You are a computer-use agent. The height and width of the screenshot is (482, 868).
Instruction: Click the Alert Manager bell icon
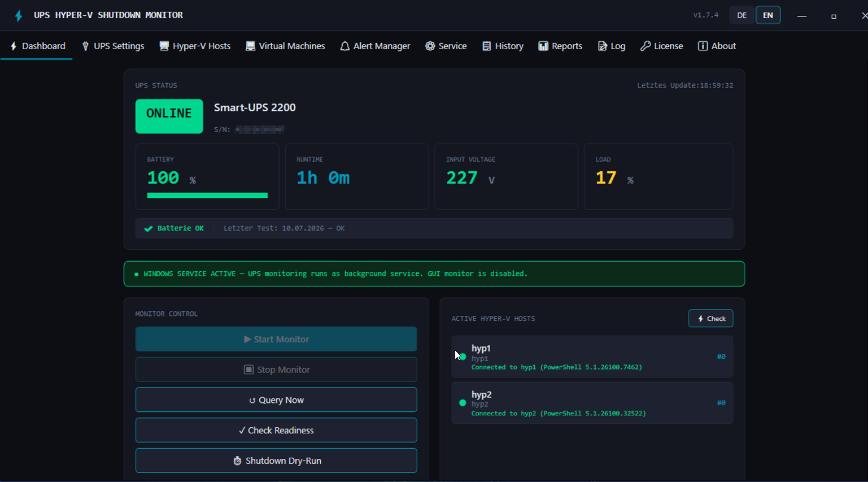coord(344,46)
